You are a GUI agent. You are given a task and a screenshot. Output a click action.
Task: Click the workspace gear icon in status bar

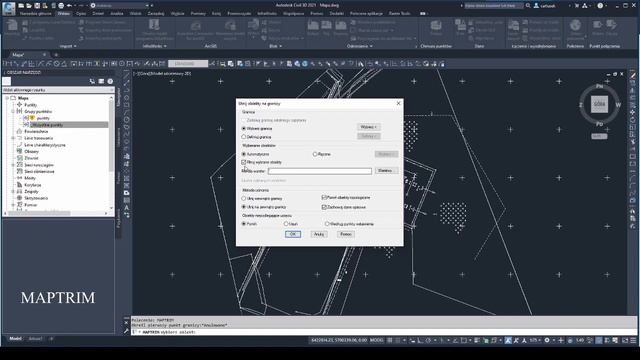coord(547,340)
